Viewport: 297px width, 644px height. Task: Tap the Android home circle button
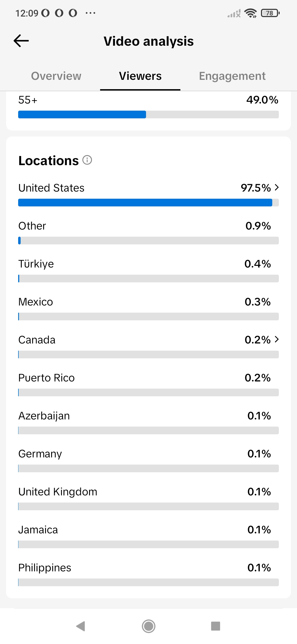(148, 626)
